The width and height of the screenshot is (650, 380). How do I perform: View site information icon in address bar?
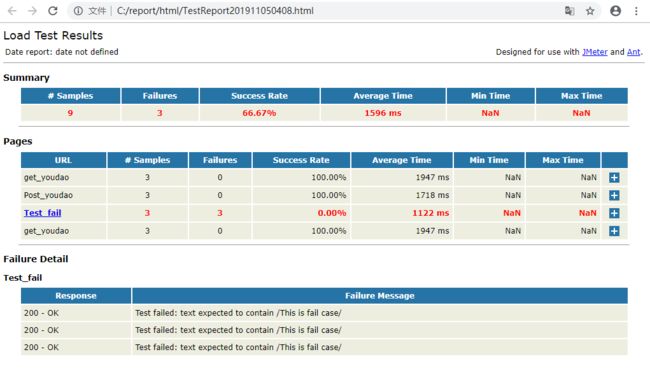pos(78,11)
